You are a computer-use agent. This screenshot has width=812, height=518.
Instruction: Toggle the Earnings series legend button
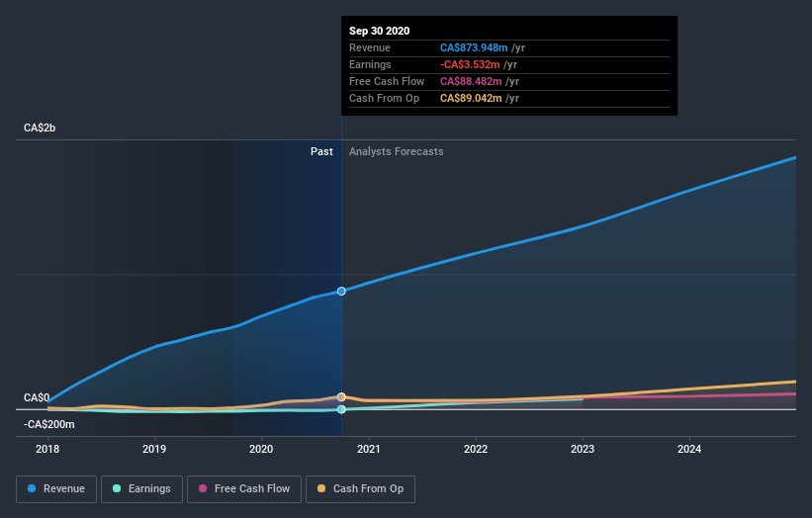(x=141, y=489)
